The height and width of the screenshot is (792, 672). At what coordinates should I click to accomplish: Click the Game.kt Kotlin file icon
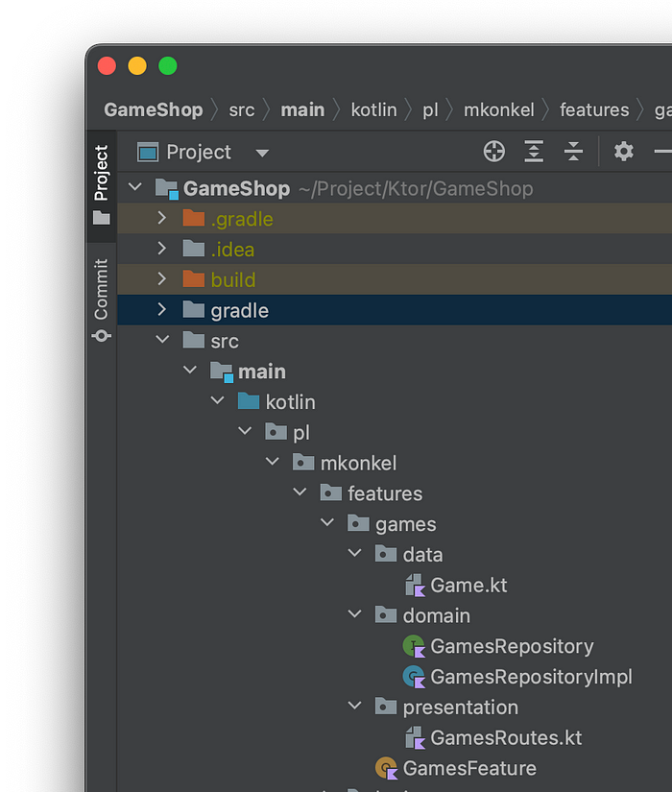(x=415, y=585)
